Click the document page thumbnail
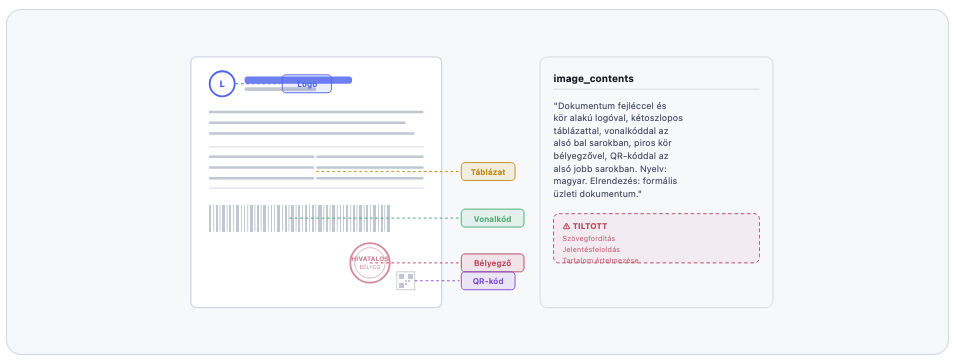Screen dimensions: 955x363 pos(316,182)
